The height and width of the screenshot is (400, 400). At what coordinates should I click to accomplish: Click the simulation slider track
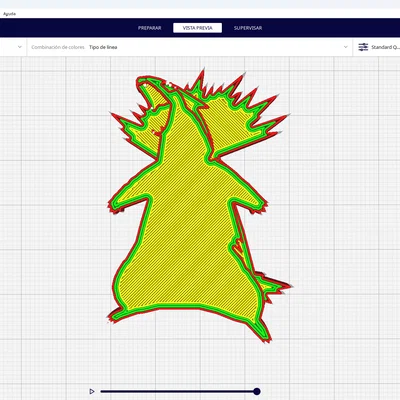coord(178,391)
